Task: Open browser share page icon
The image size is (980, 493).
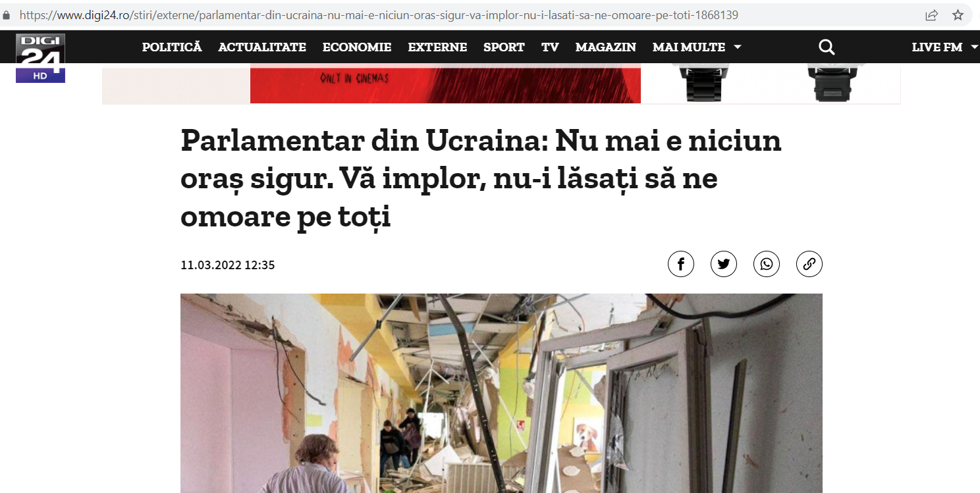Action: [931, 14]
